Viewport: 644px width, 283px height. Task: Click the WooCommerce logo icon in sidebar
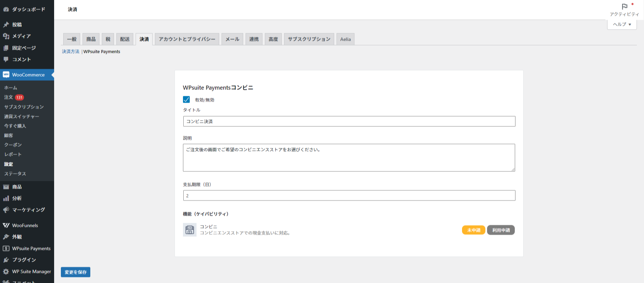coord(6,74)
